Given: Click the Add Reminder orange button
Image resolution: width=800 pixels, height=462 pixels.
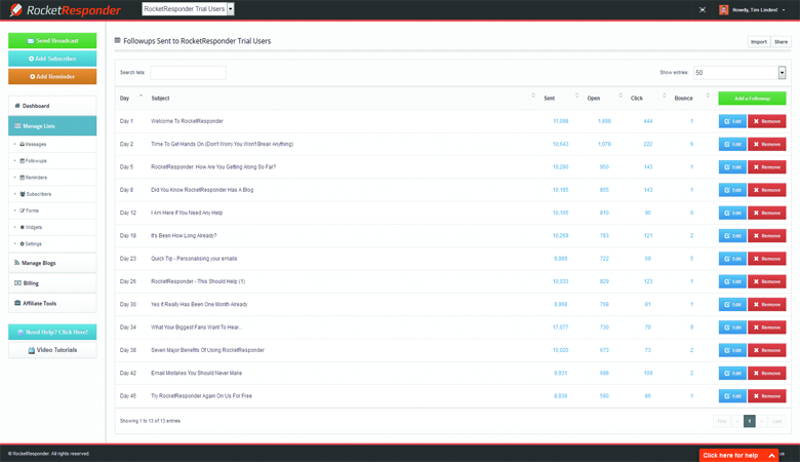Looking at the screenshot, I should pos(52,76).
